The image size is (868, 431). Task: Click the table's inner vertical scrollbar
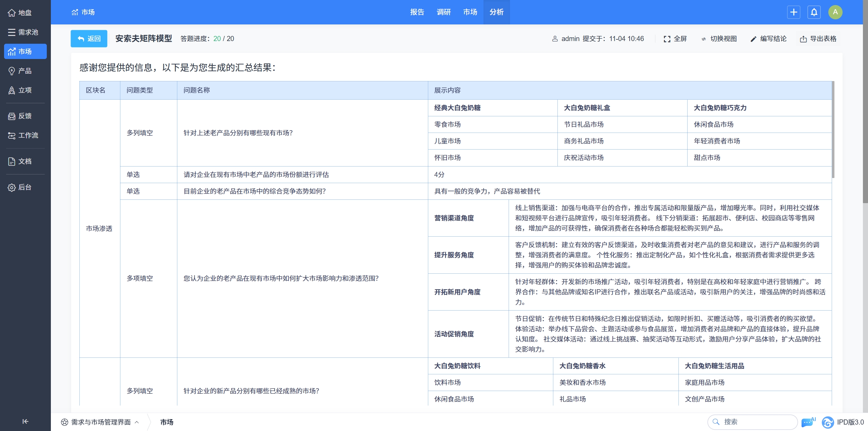pos(833,130)
